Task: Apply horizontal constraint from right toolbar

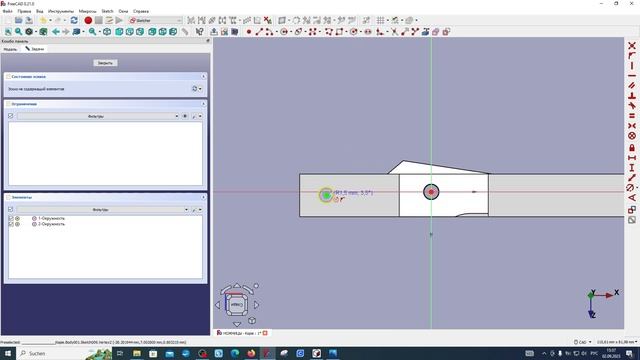Action: click(632, 76)
